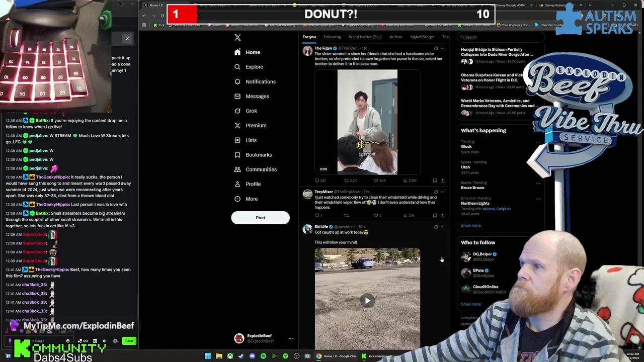Bookmark TerpMiser's post
The width and height of the screenshot is (644, 362).
[x=435, y=215]
